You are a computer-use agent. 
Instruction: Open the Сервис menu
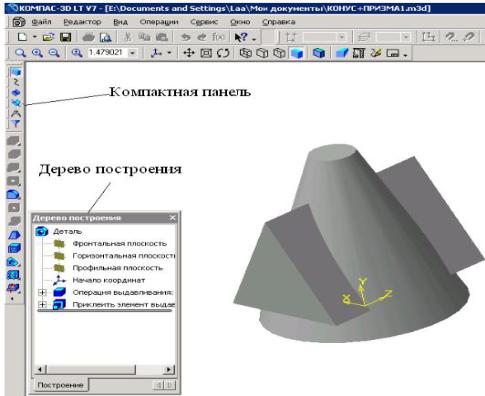[204, 22]
